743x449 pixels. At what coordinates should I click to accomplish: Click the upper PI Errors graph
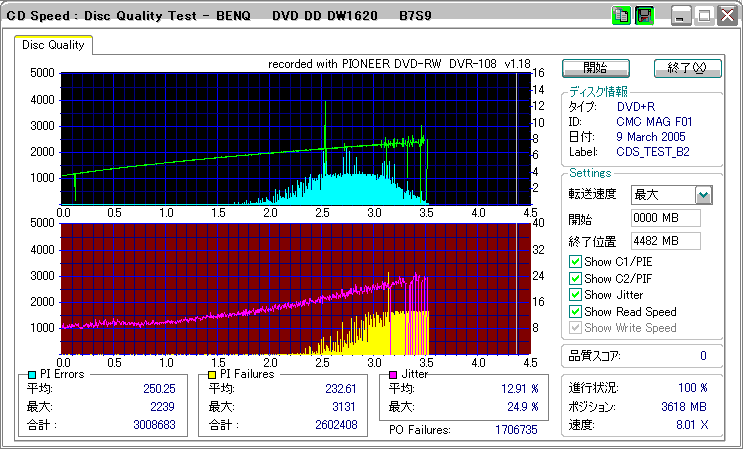click(x=296, y=139)
